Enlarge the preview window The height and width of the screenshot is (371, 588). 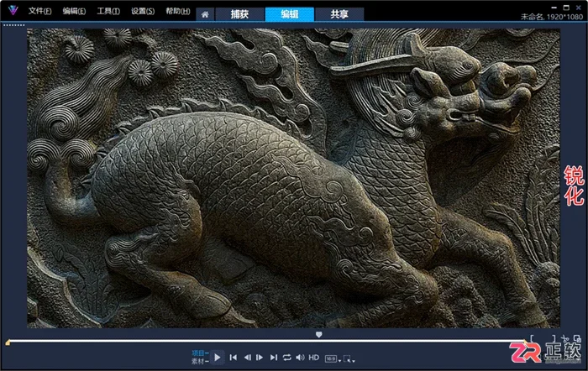[577, 338]
